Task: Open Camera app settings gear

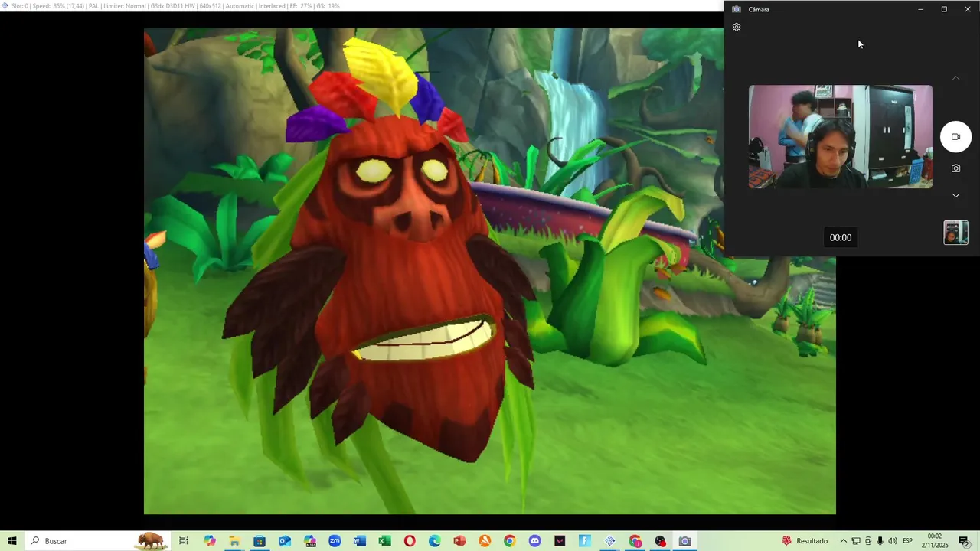Action: [x=737, y=28]
